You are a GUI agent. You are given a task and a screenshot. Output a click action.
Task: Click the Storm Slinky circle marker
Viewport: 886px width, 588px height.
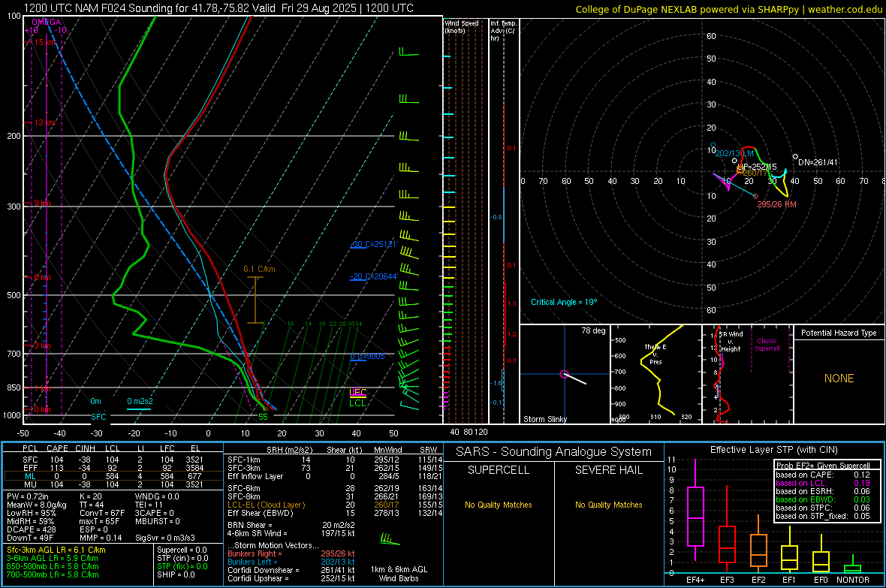tap(564, 374)
